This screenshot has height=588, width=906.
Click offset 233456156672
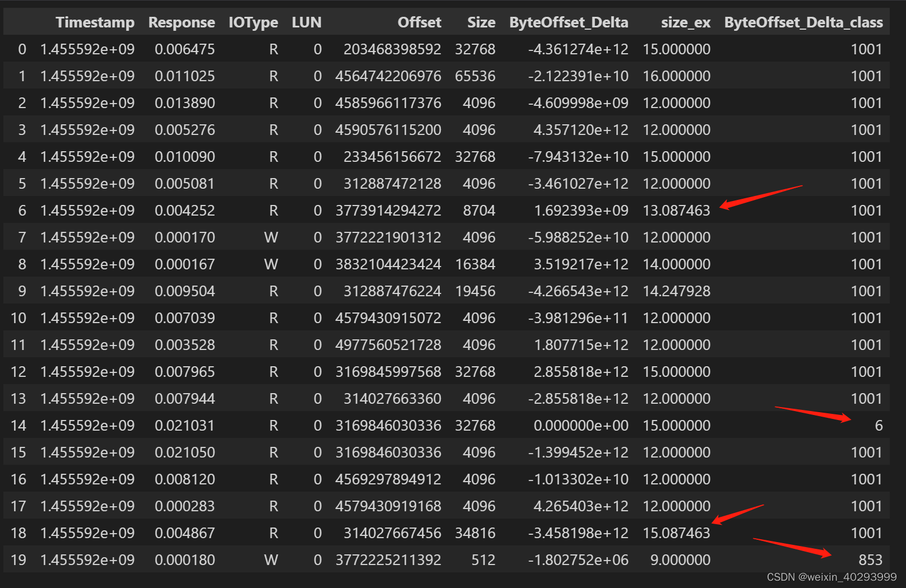392,157
